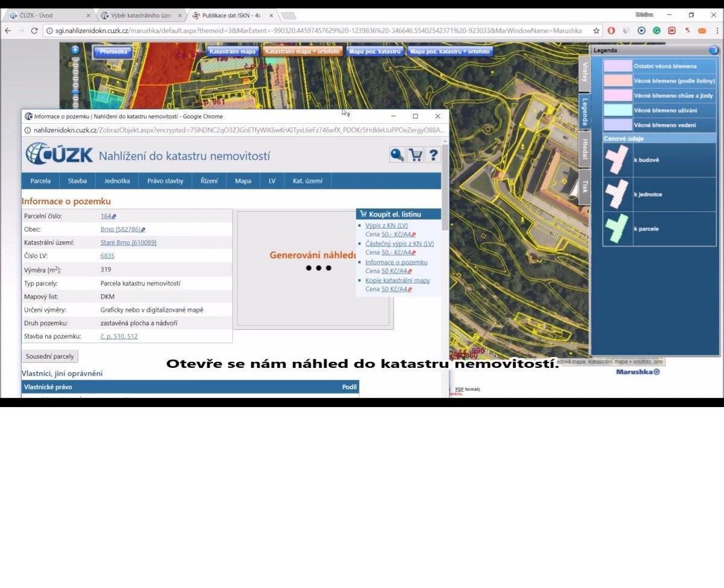
Task: Click the popup window vertical scrollbar
Action: pos(445,188)
